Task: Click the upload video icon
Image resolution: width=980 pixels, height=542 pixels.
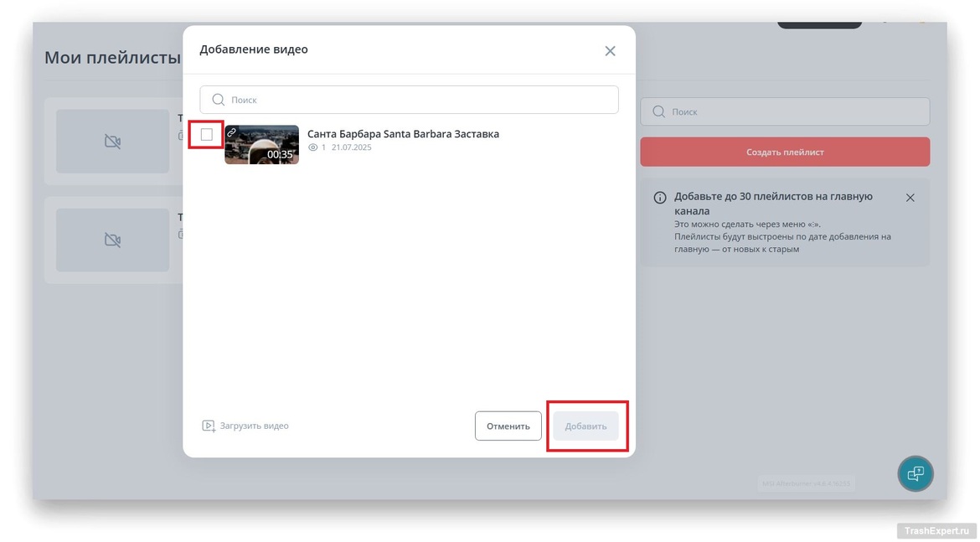Action: pyautogui.click(x=209, y=426)
